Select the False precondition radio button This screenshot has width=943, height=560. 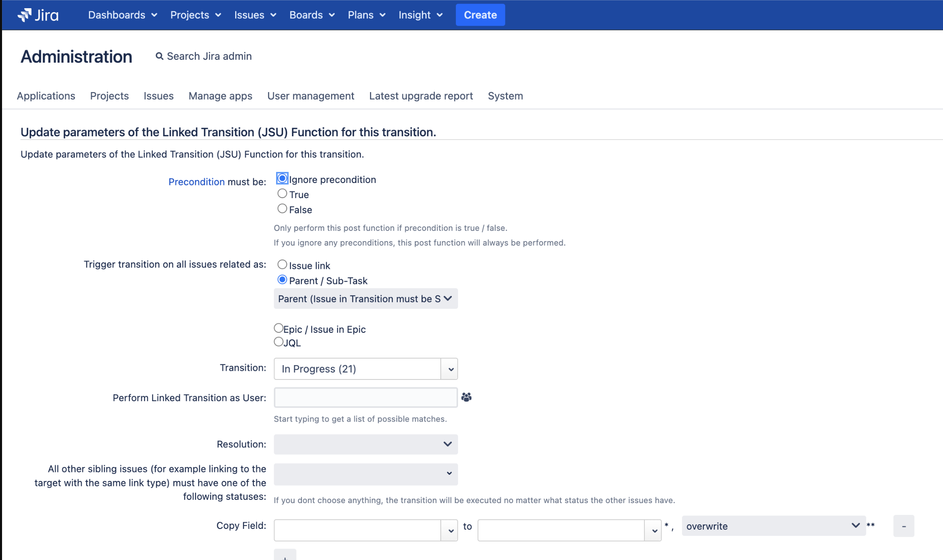pos(282,209)
